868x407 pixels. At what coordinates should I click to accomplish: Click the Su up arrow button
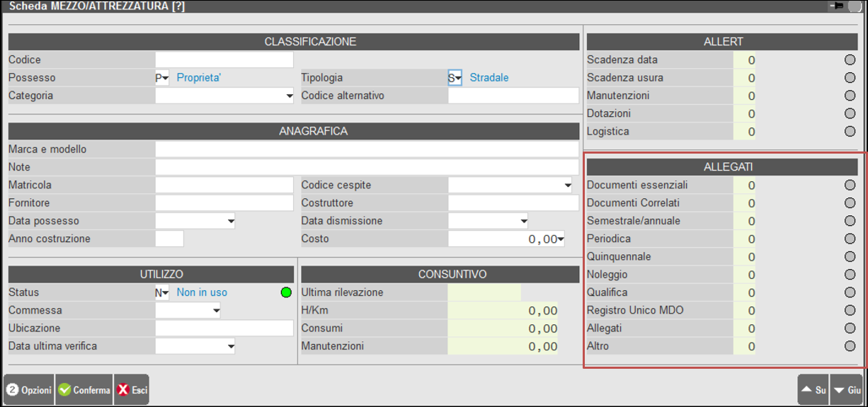click(813, 390)
